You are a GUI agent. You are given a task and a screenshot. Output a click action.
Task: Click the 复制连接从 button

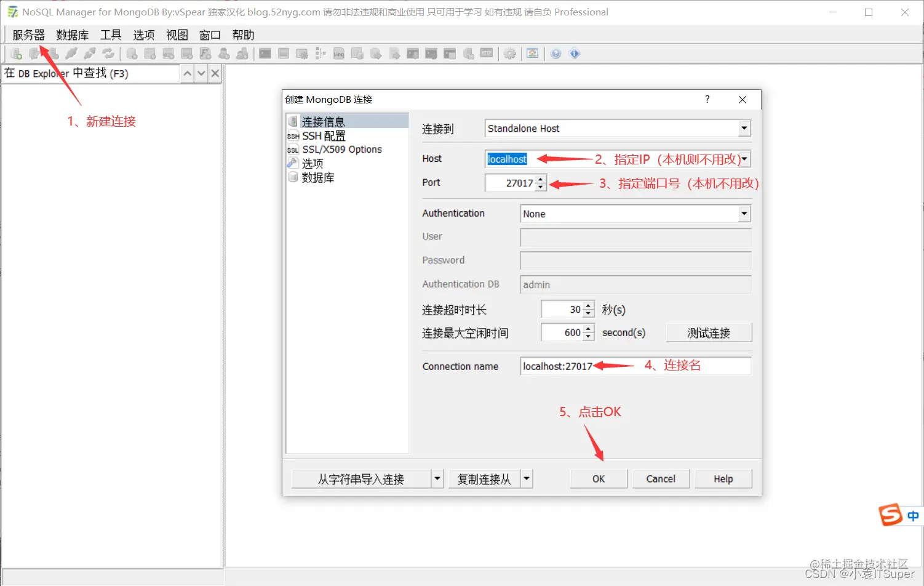(484, 479)
